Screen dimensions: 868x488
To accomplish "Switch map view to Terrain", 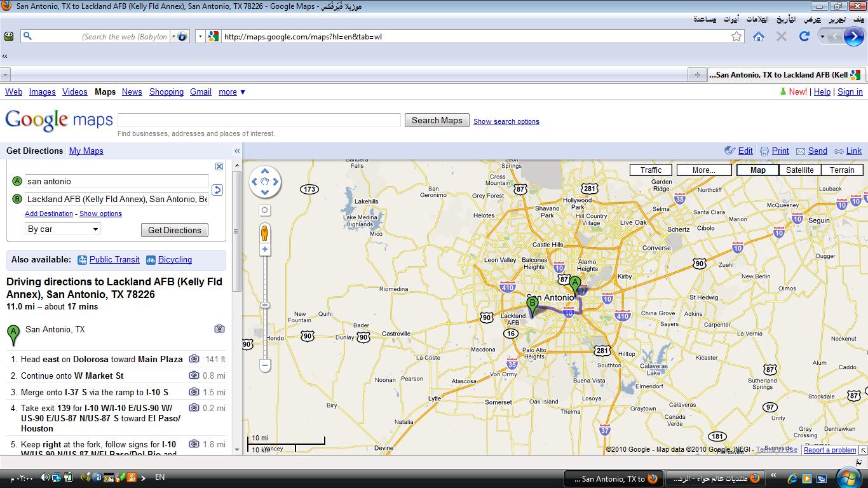I will [841, 170].
